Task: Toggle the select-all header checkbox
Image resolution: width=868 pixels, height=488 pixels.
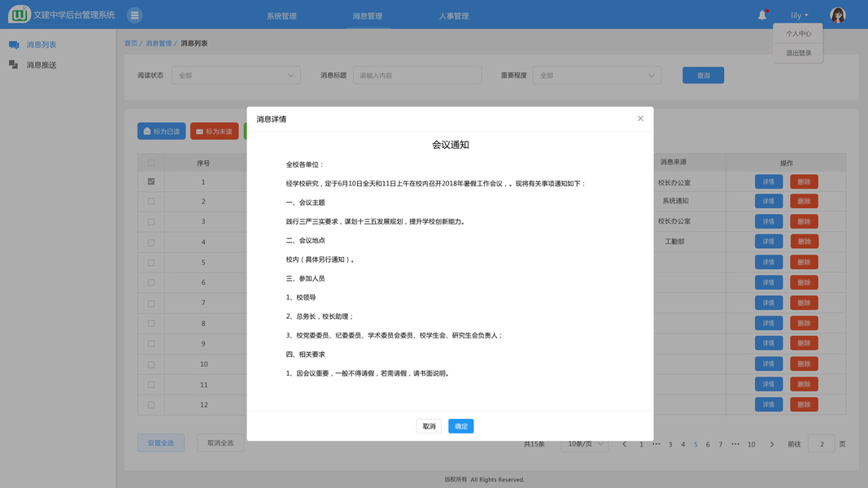Action: pos(151,163)
